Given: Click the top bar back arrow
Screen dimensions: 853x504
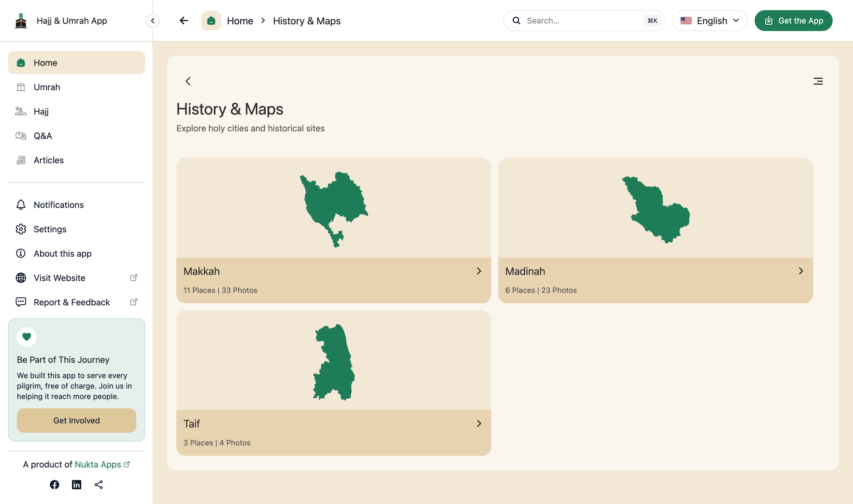Looking at the screenshot, I should [184, 21].
